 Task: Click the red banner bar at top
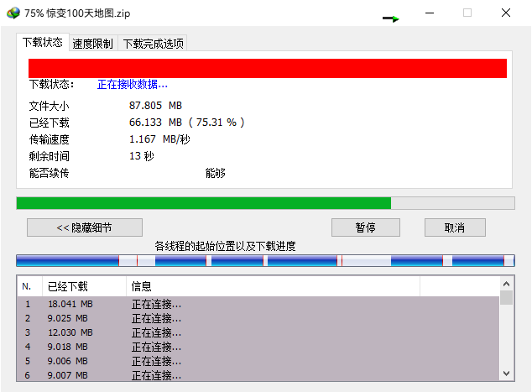tap(268, 68)
